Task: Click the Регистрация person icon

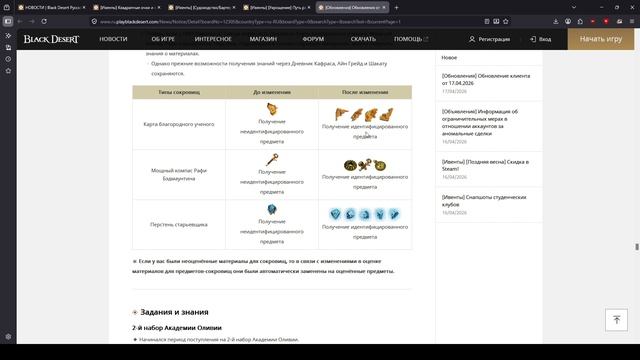Action: tap(472, 39)
